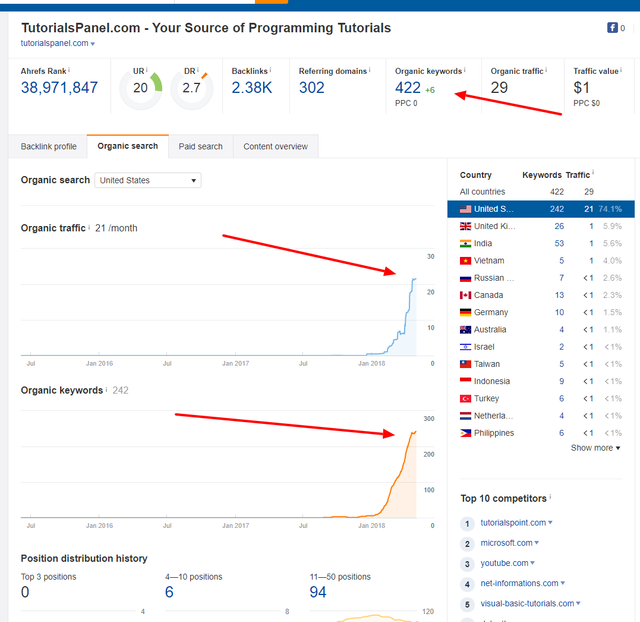Click info icon beside Top 10 competitors
This screenshot has width=640, height=622.
point(550,497)
